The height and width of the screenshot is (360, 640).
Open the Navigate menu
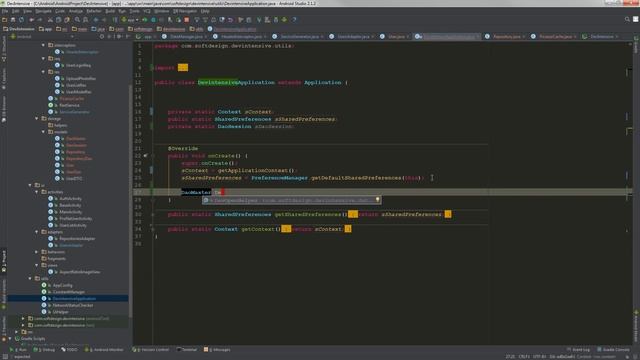pos(43,11)
